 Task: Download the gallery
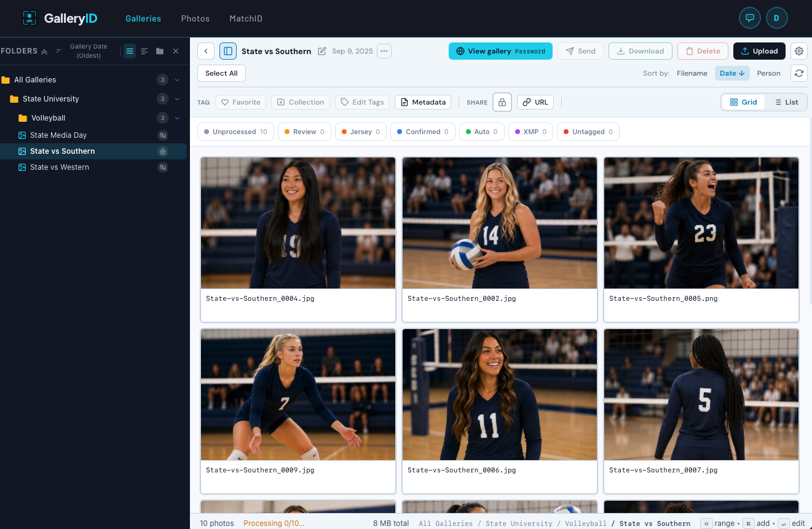coord(641,51)
